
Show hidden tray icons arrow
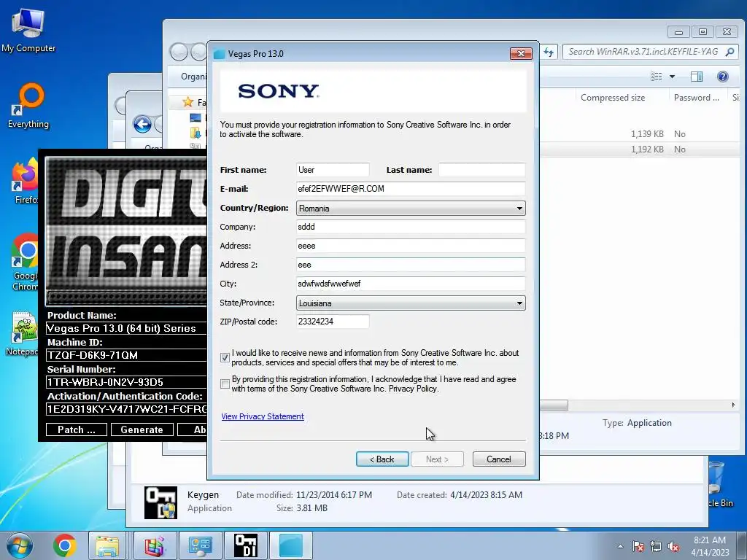click(620, 546)
